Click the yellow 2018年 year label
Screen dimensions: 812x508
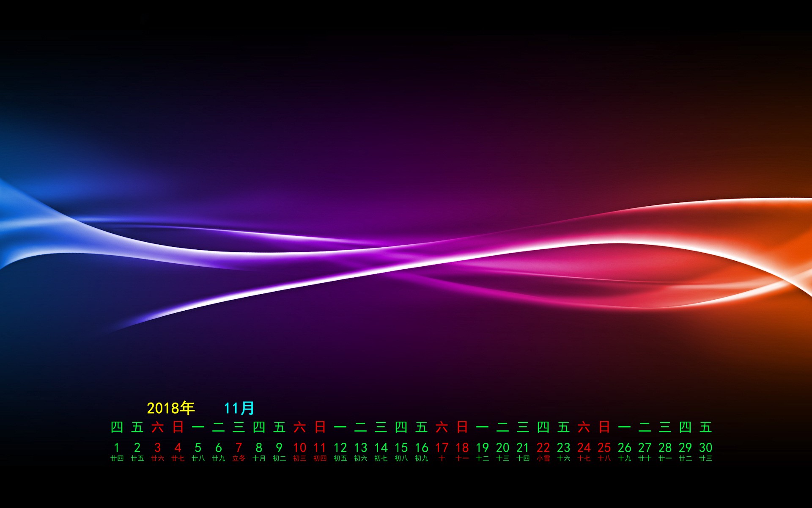point(170,408)
